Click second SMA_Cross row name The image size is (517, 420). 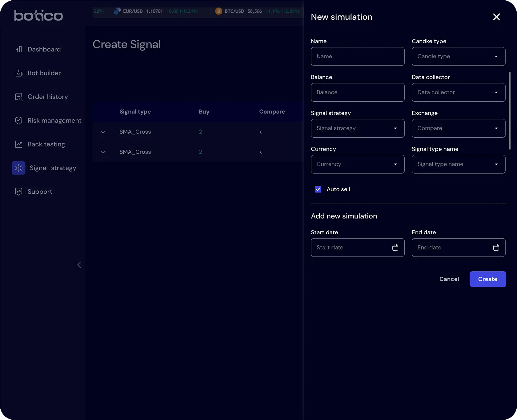tap(135, 152)
